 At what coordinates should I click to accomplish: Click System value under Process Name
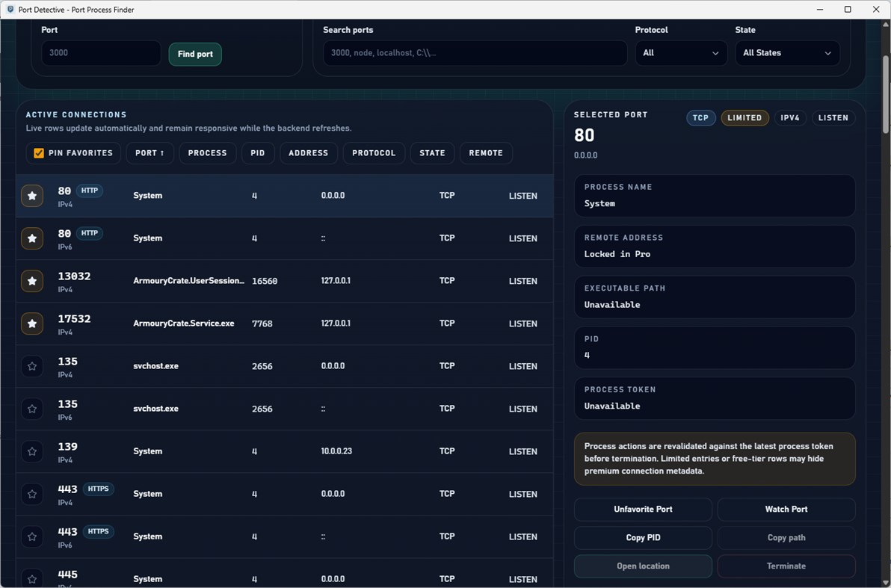pyautogui.click(x=599, y=203)
